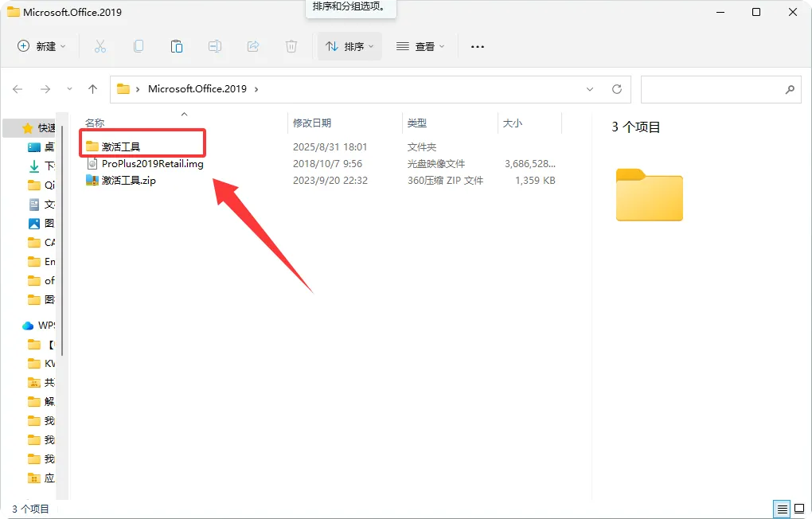Click the Copy icon in toolbar
Image resolution: width=812 pixels, height=519 pixels.
pyautogui.click(x=139, y=47)
